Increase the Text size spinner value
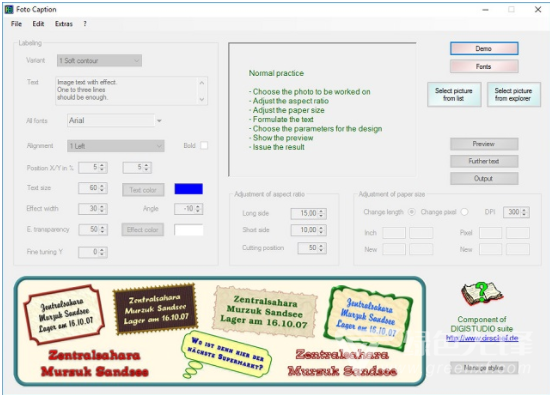Screen dimensions: 550x395 point(102,186)
